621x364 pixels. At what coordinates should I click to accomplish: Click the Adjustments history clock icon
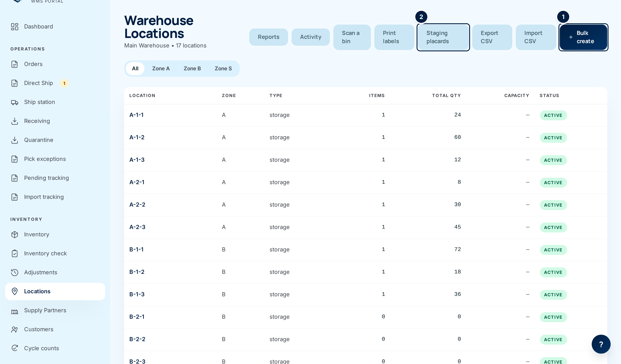click(14, 272)
